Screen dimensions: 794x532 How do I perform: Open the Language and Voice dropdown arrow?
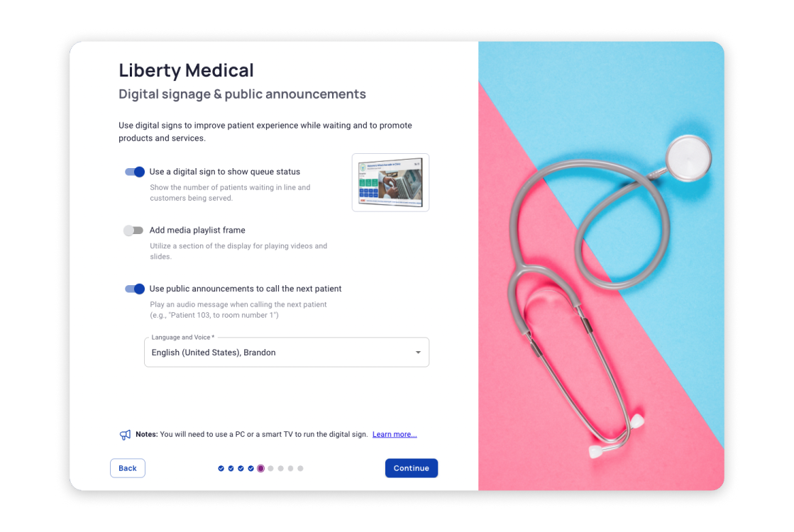[418, 353]
